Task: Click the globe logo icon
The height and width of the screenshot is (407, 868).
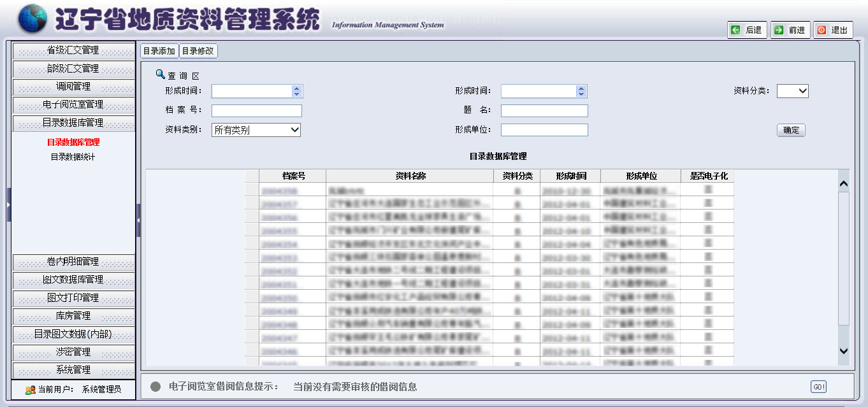Action: point(32,18)
